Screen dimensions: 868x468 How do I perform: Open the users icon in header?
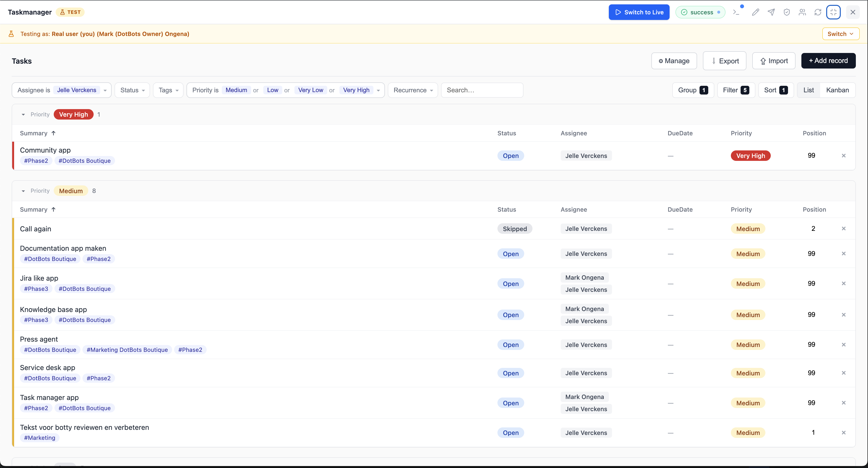click(x=802, y=12)
